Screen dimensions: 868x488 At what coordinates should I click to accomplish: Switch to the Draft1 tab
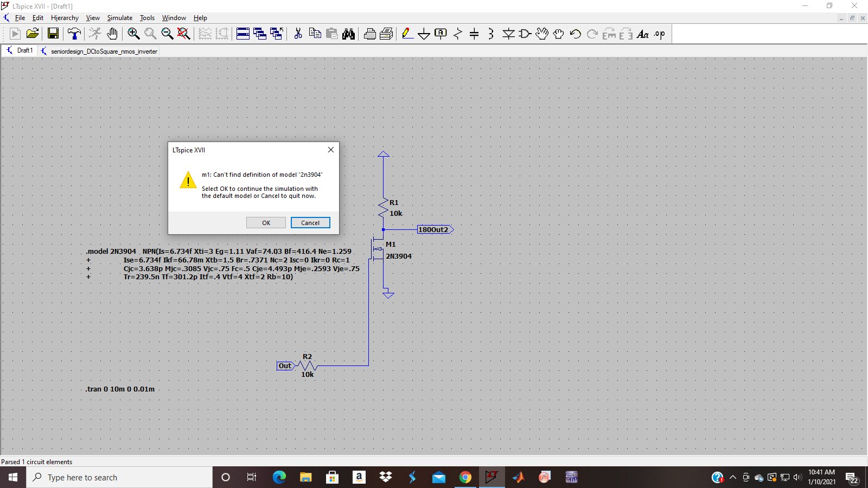click(x=19, y=50)
